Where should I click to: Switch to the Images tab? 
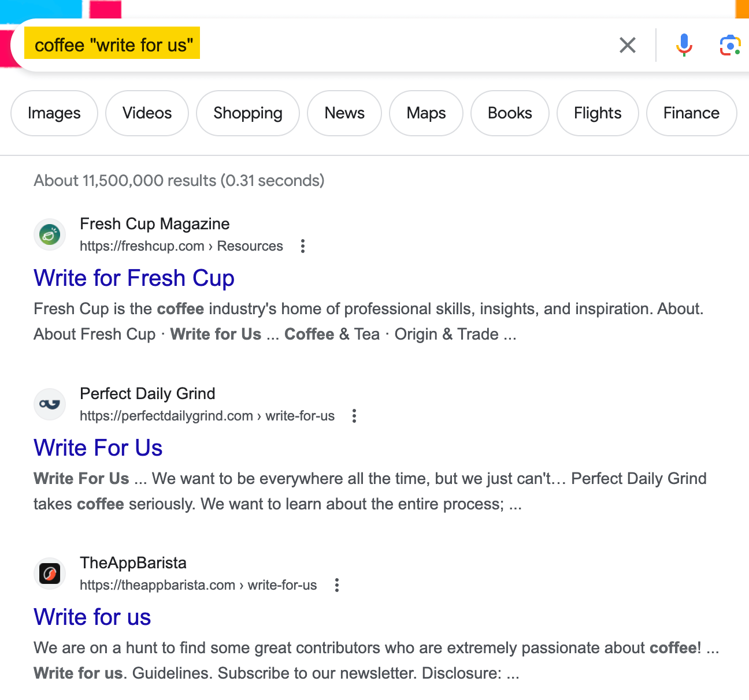click(54, 113)
